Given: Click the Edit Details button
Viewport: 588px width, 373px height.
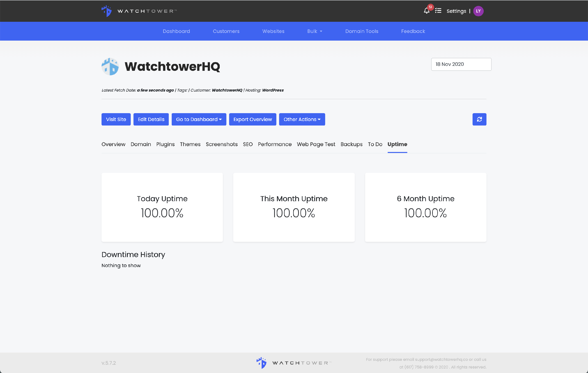Looking at the screenshot, I should click(x=151, y=119).
